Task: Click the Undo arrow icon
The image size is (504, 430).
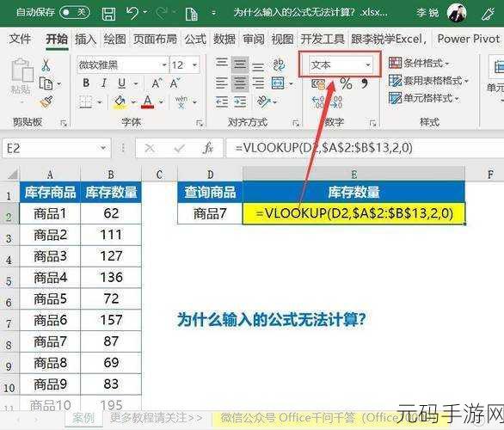Action: point(132,13)
